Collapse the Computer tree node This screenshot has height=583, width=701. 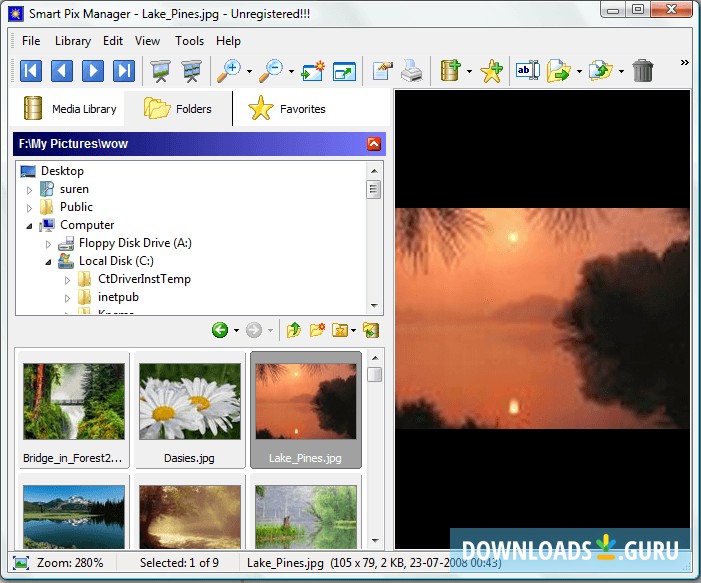(x=29, y=226)
